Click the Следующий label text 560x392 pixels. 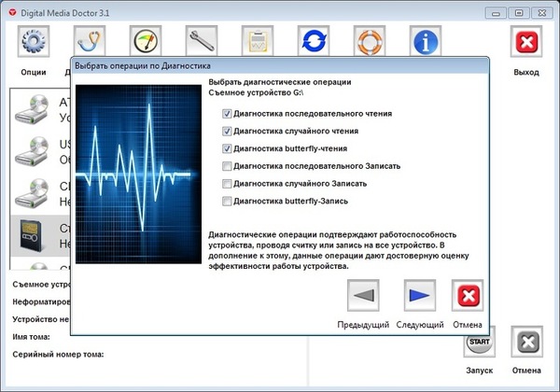[x=420, y=325]
